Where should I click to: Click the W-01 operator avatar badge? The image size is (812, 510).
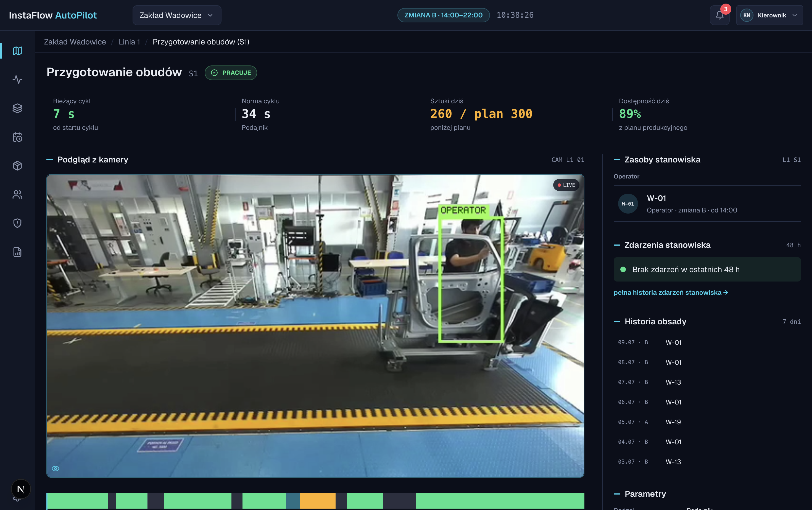tap(628, 204)
